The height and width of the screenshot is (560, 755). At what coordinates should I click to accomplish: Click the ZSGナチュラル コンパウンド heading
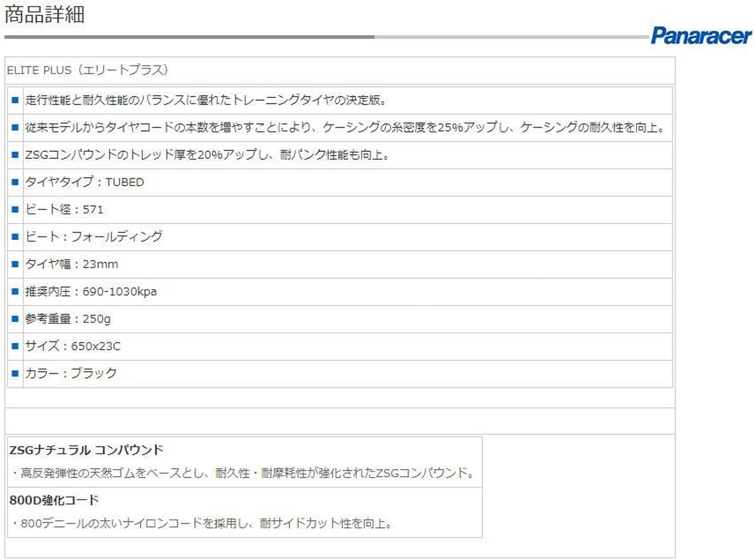[86, 450]
